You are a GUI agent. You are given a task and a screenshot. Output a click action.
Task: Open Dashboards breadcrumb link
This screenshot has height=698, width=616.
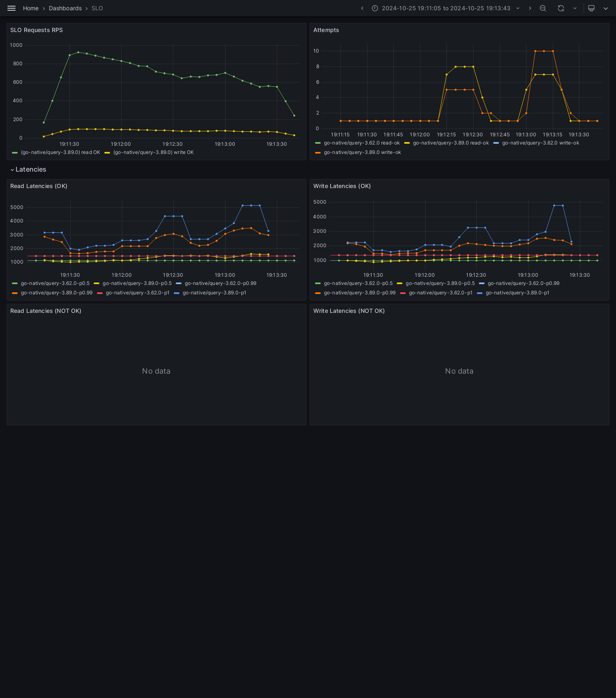pyautogui.click(x=65, y=8)
